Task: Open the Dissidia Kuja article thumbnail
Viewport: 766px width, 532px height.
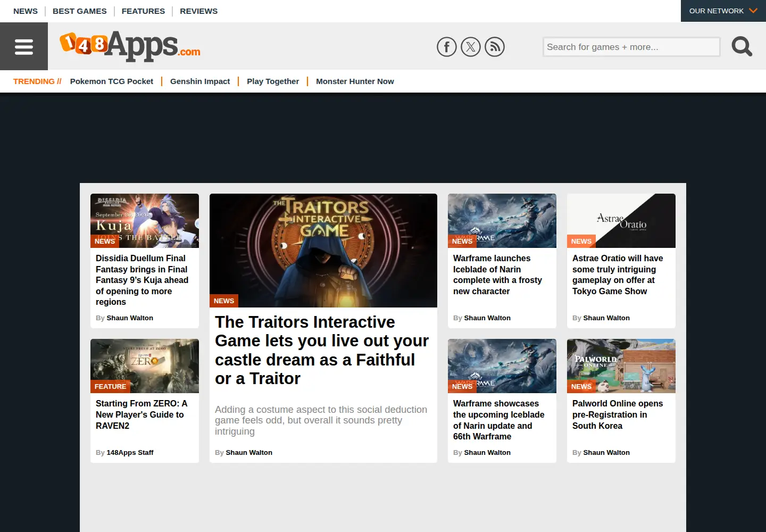Action: pyautogui.click(x=145, y=221)
